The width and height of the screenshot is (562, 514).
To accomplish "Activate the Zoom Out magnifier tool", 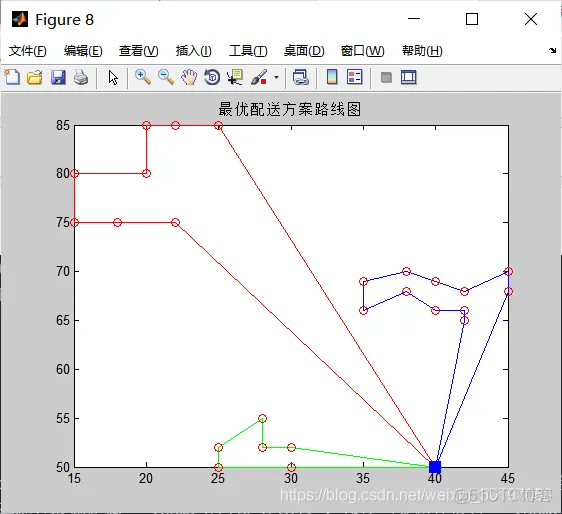I will [166, 77].
